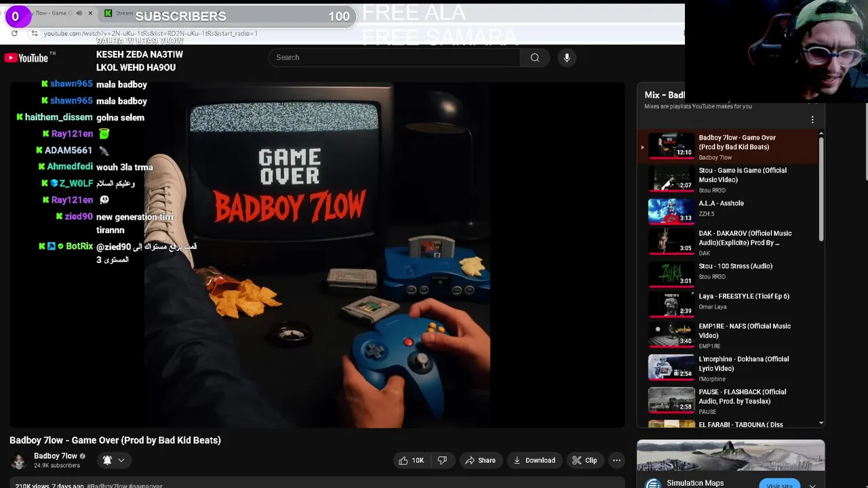Image resolution: width=868 pixels, height=488 pixels.
Task: Like the video with thumbs up 10K
Action: click(x=411, y=460)
